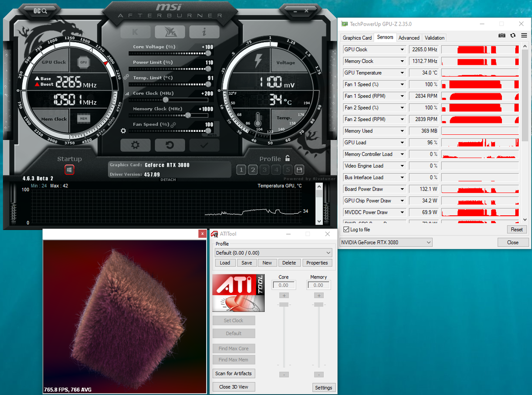Click the Kombustor K button in Afterburner
Image resolution: width=532 pixels, height=395 pixels.
pos(135,32)
